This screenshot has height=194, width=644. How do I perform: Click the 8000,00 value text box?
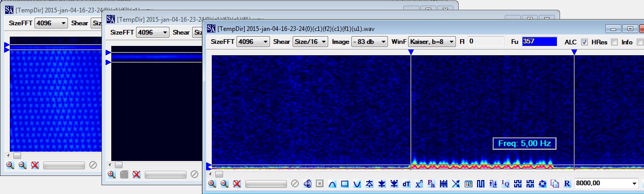(601, 184)
